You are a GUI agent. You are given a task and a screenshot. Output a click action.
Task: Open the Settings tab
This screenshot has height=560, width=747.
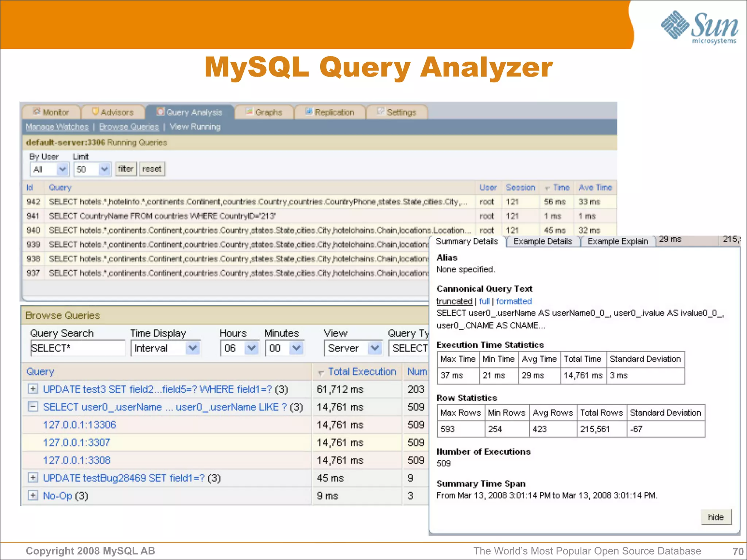coord(396,112)
